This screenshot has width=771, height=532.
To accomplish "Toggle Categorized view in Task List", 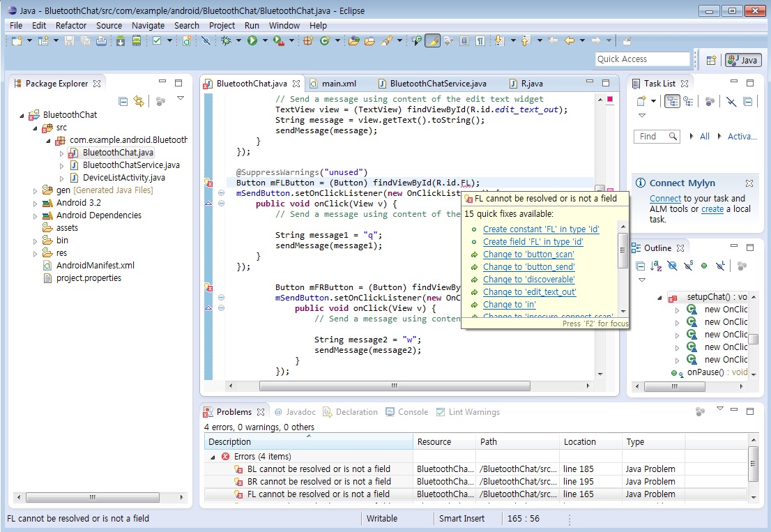I will (x=672, y=101).
